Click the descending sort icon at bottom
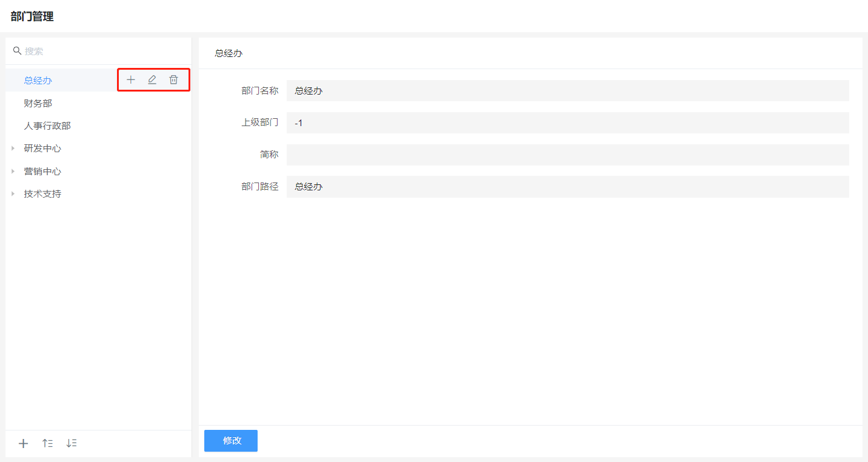Viewport: 868px width, 462px height. pos(72,443)
